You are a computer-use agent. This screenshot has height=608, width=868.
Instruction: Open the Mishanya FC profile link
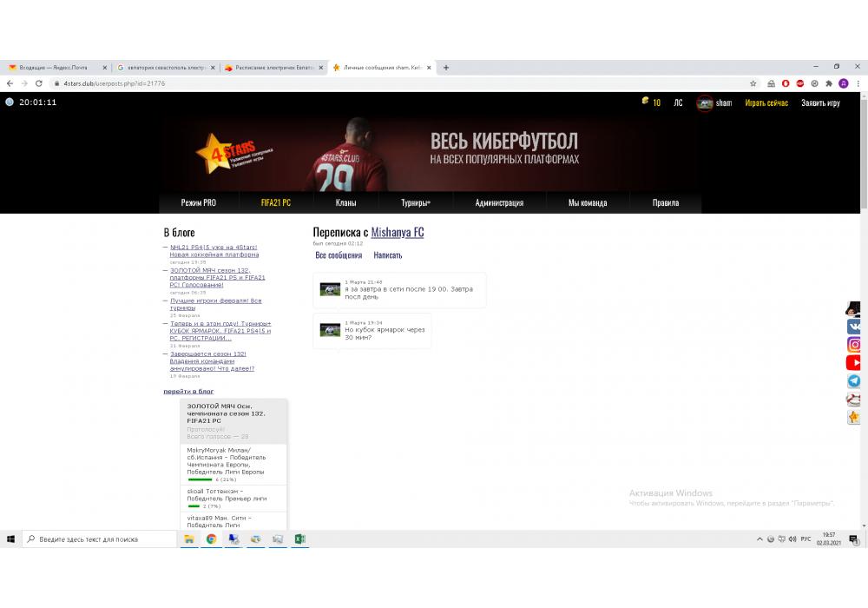click(398, 233)
